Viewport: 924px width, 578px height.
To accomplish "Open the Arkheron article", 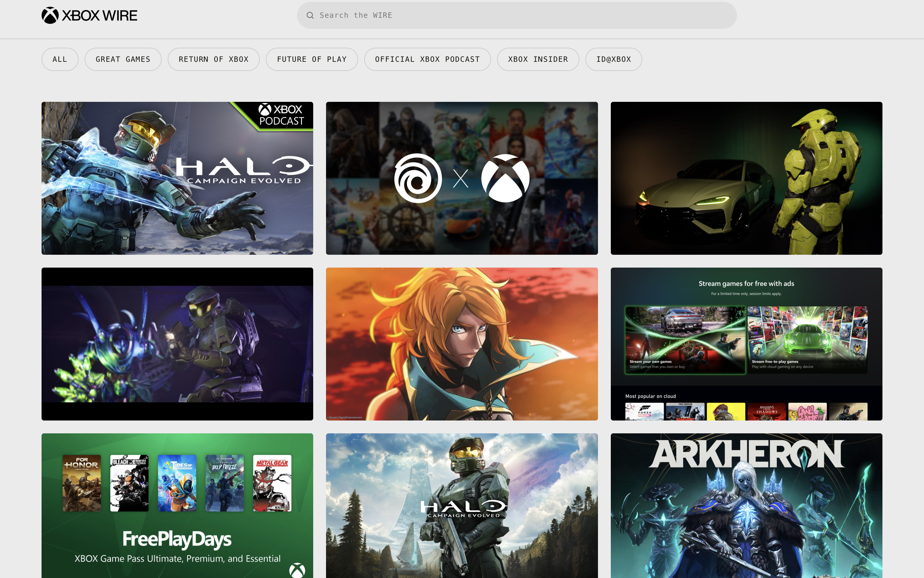I will tap(746, 505).
